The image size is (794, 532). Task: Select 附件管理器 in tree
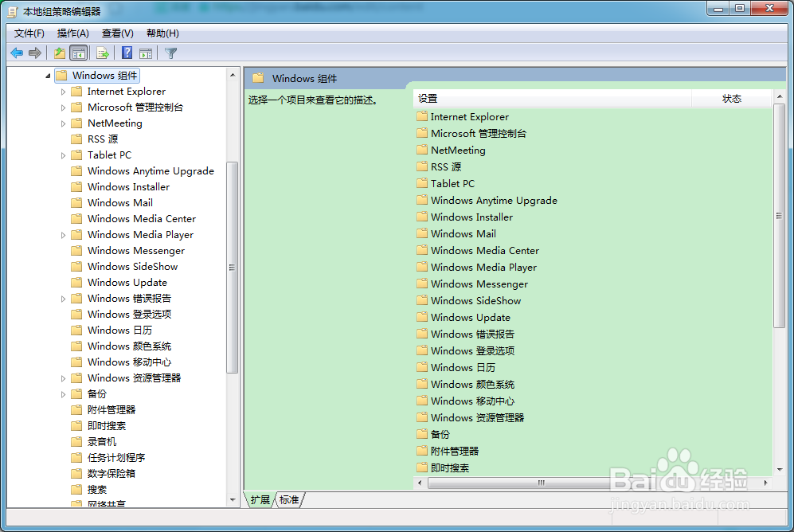click(111, 410)
